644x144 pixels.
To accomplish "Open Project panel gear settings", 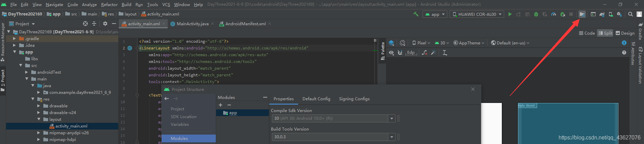I will [105, 24].
